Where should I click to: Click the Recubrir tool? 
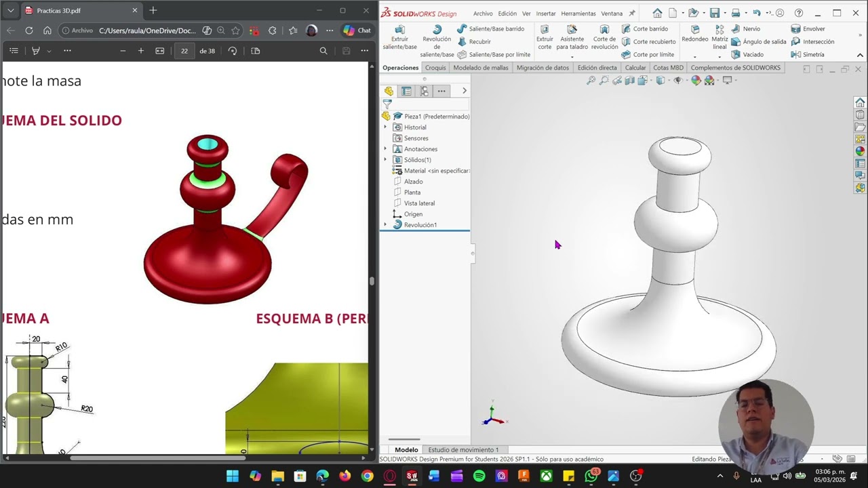click(x=473, y=42)
